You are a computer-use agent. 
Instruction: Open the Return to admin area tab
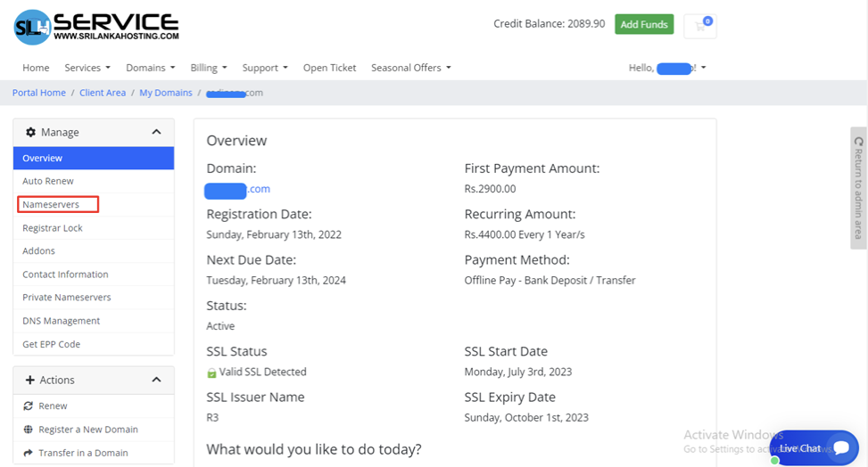[858, 188]
